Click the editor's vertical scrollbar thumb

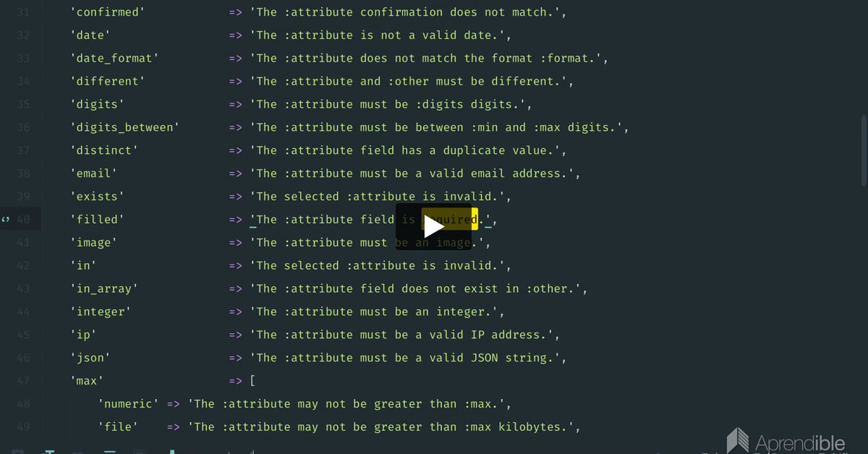(864, 150)
